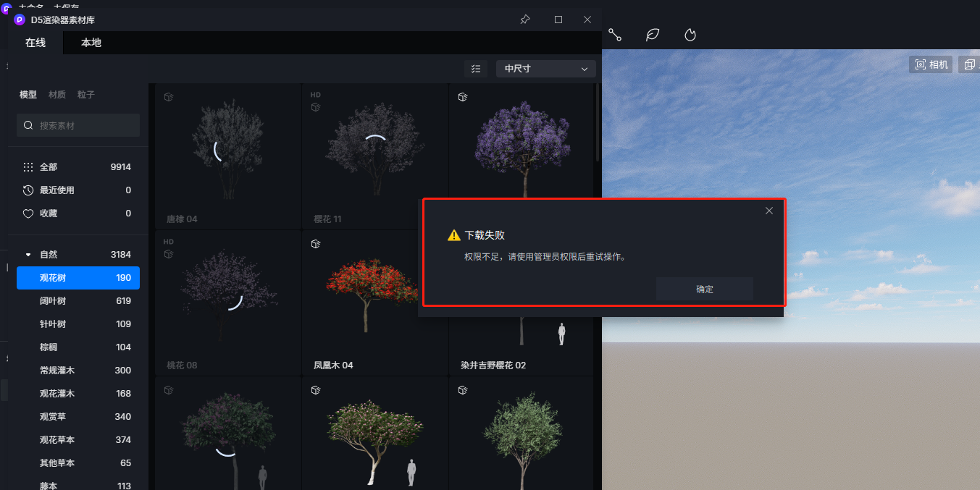Click the heart icon for 收藏
Screen dimensions: 980x490
point(28,214)
